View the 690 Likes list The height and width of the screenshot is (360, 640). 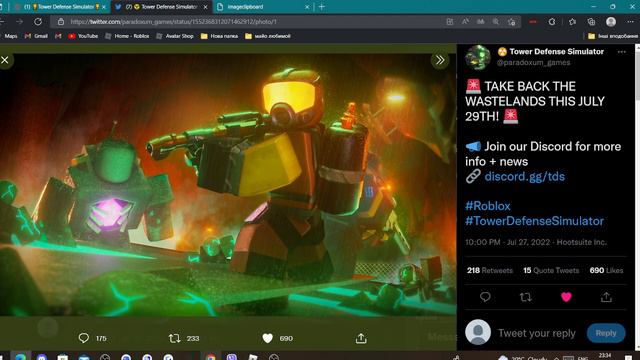point(606,270)
